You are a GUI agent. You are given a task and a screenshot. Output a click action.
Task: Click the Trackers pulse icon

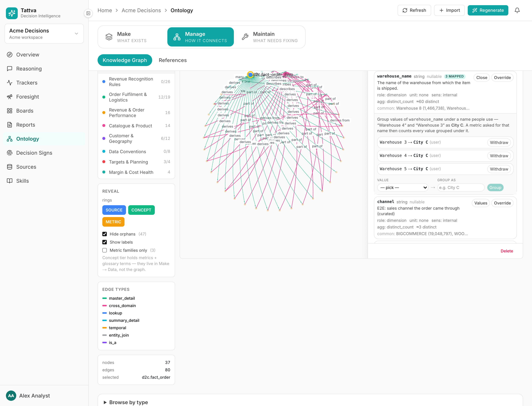[10, 83]
